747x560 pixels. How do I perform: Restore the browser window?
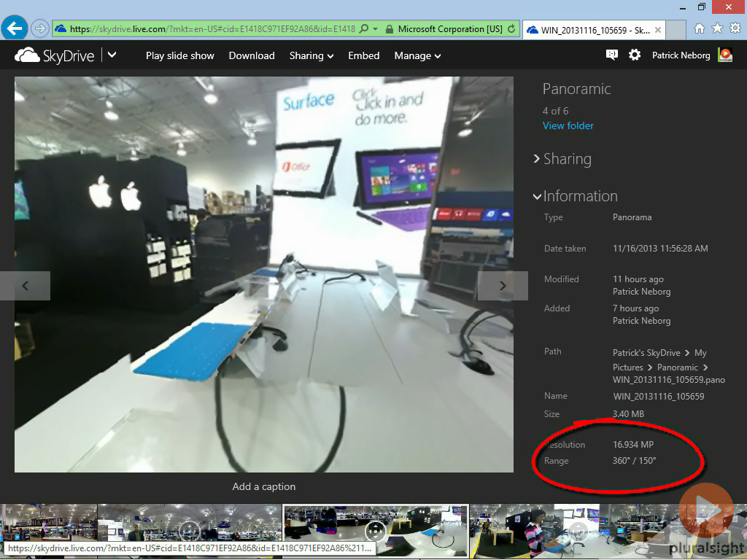[701, 7]
